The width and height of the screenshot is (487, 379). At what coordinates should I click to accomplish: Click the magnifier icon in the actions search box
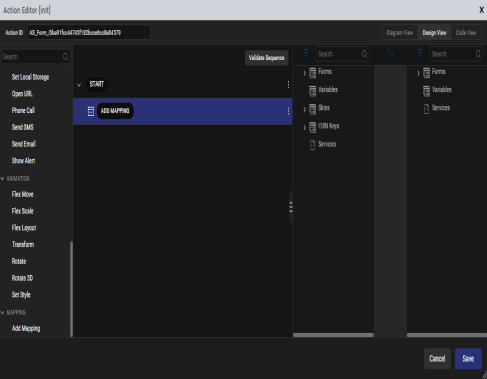coord(65,57)
